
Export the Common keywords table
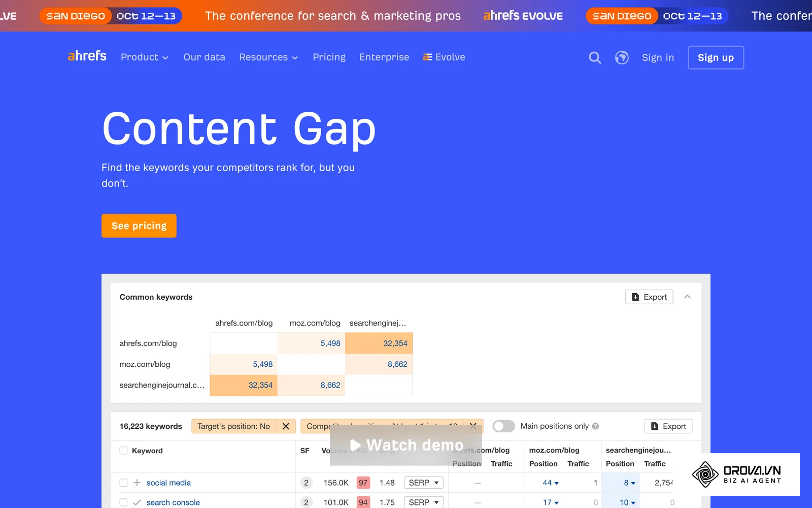pos(649,297)
